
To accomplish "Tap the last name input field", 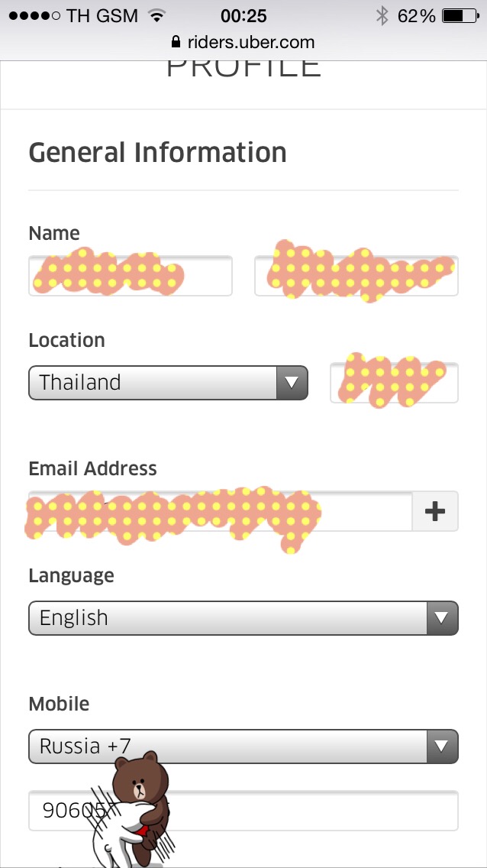I will coord(356,276).
